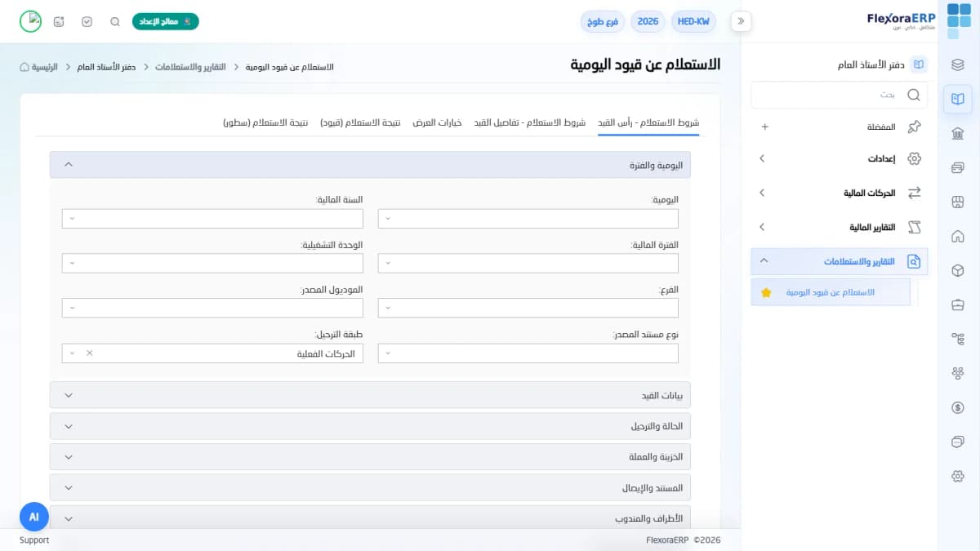Image resolution: width=980 pixels, height=551 pixels.
Task: Switch to شروط الاستعلام - رأس القيد tab
Action: coord(649,122)
